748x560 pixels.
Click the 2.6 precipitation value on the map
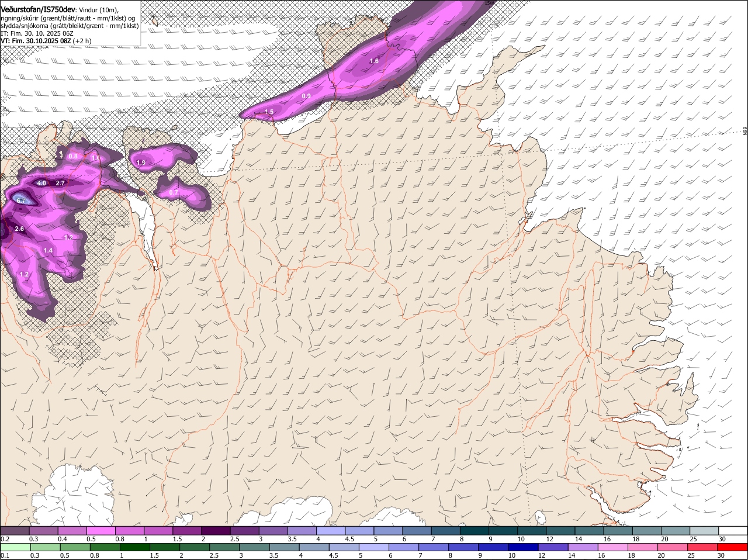point(19,229)
